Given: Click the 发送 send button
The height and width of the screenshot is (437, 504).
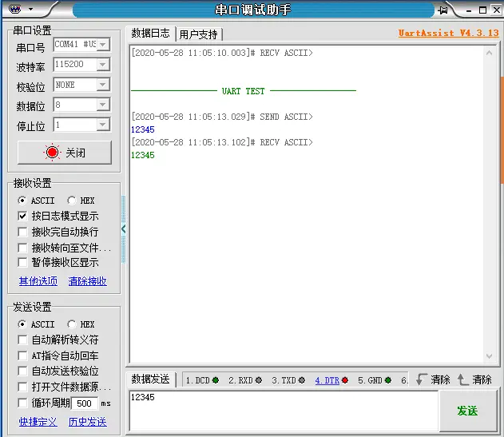Looking at the screenshot, I should click(x=468, y=411).
